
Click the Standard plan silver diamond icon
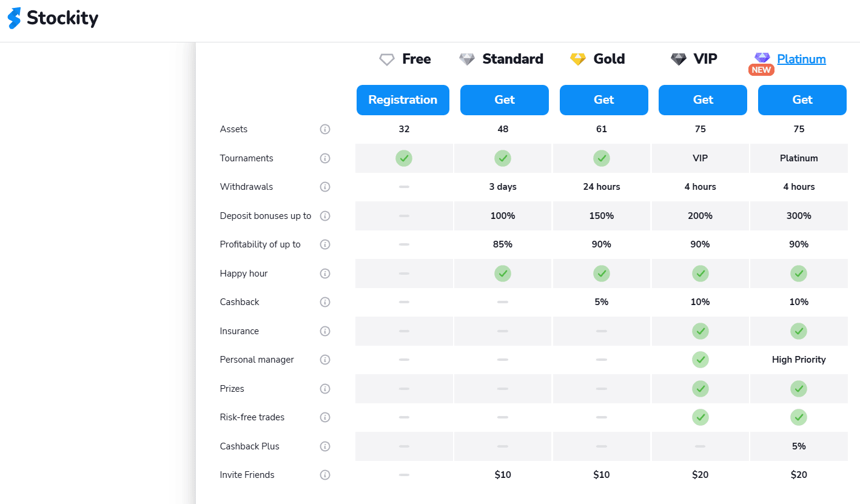tap(467, 59)
